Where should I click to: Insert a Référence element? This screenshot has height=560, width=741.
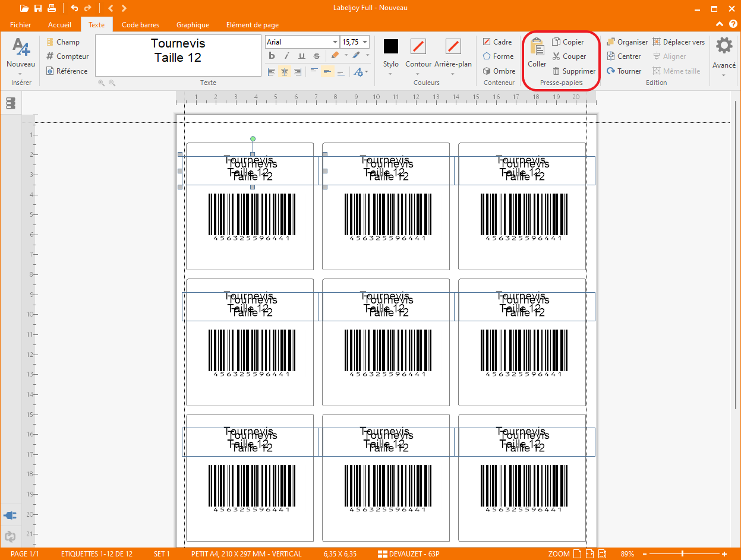pyautogui.click(x=67, y=71)
